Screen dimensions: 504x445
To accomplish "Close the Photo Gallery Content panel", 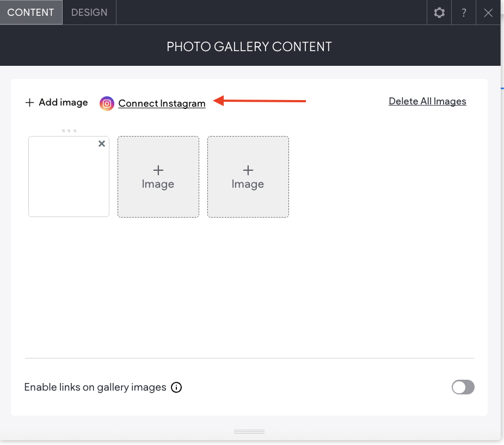I will tap(488, 13).
